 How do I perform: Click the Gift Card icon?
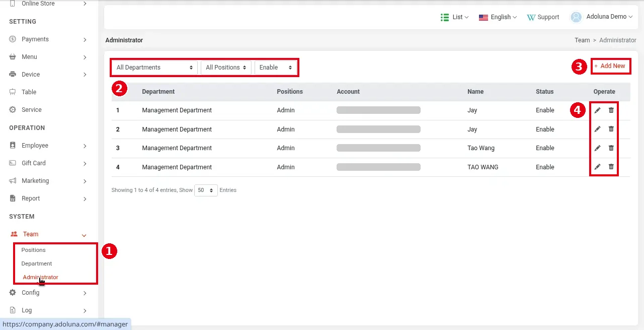pyautogui.click(x=13, y=163)
